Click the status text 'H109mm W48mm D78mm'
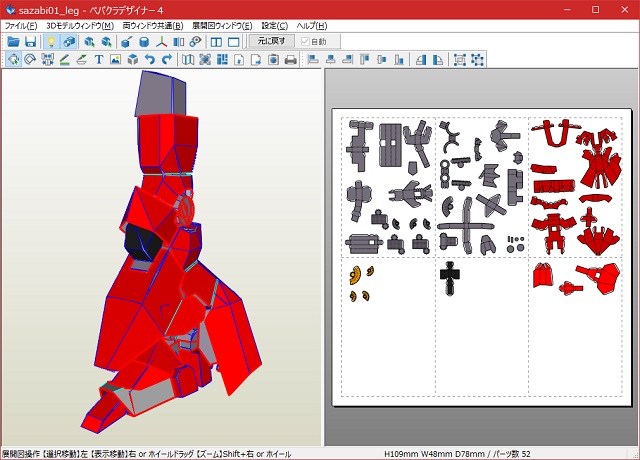 [x=435, y=454]
